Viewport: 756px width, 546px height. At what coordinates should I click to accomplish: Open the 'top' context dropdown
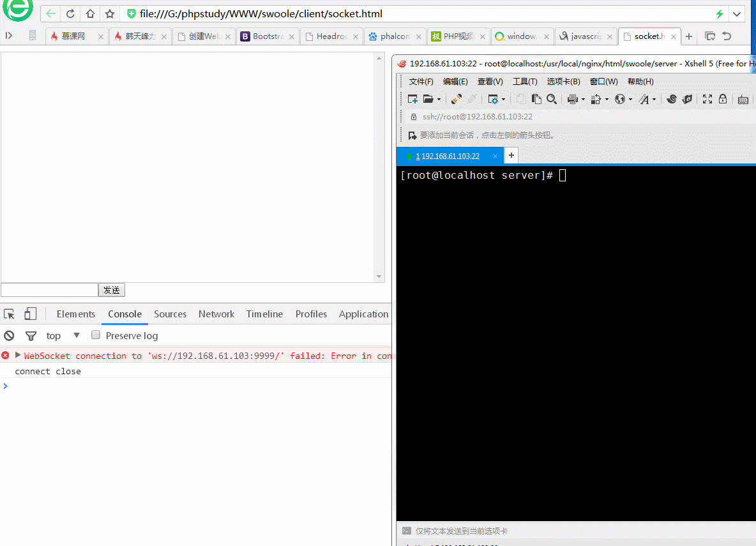click(x=77, y=336)
